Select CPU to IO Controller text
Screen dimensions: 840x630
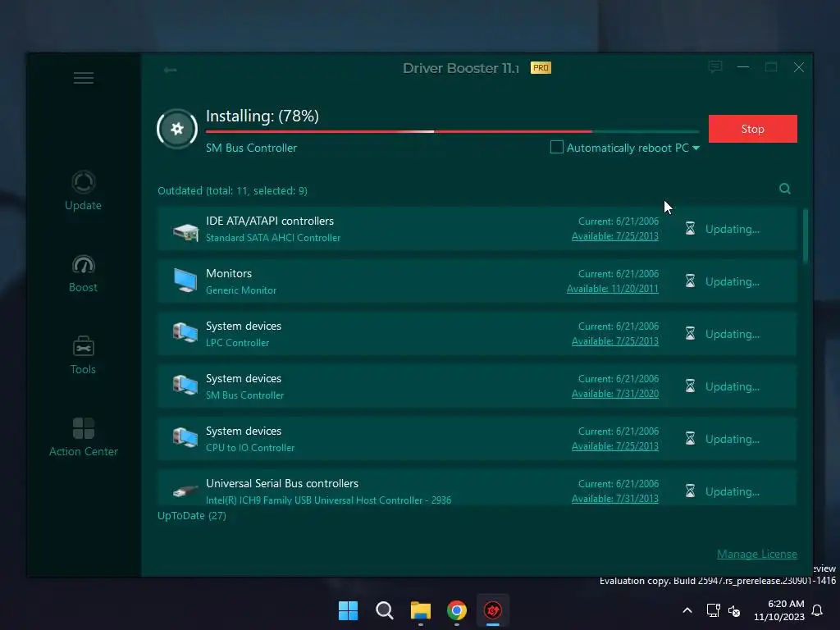[x=250, y=447]
